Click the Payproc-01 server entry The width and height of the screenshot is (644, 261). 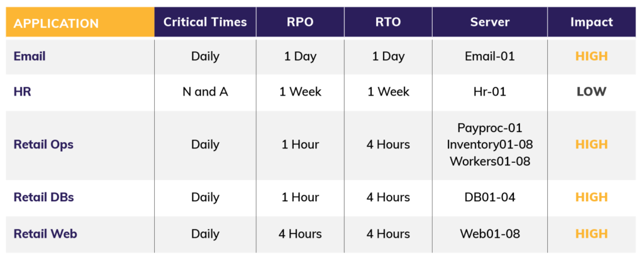489,128
